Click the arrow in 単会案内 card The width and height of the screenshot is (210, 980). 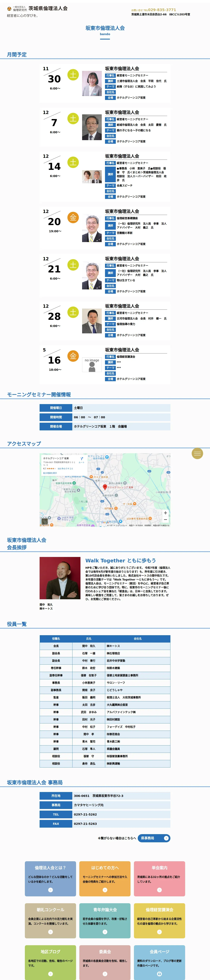coord(159,890)
